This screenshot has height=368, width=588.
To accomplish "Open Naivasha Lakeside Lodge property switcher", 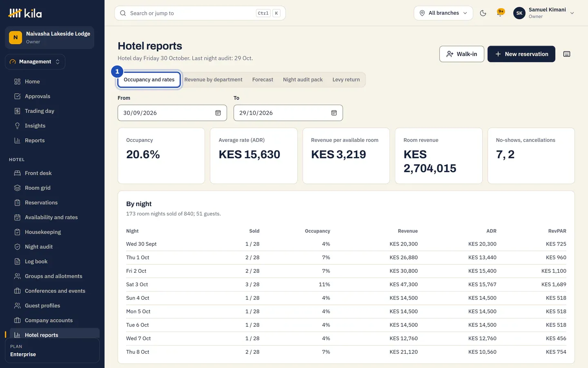I will click(49, 38).
